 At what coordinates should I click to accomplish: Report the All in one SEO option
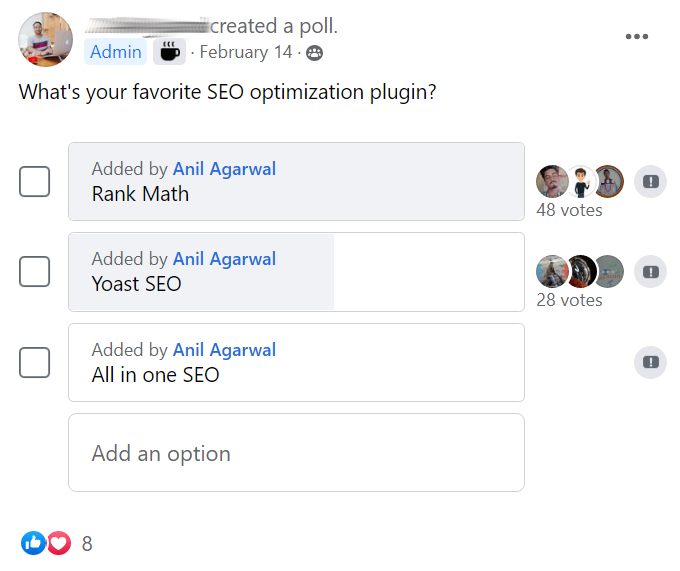[650, 362]
